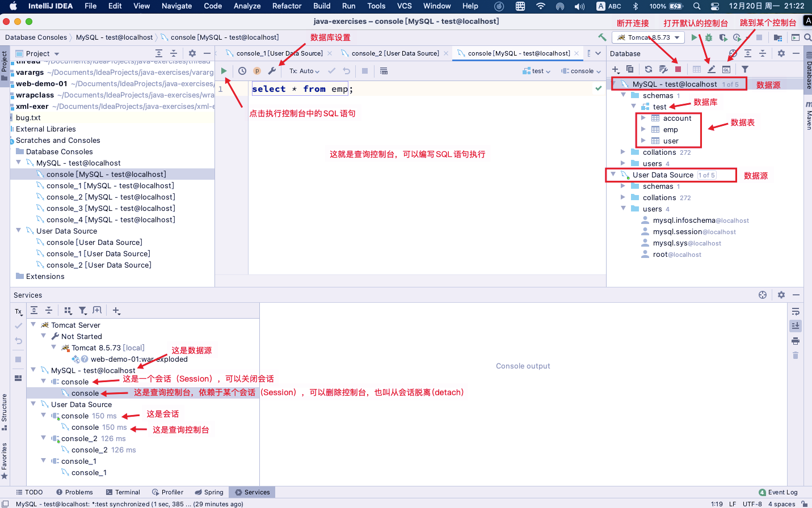
Task: Build project with the hammer icon
Action: click(602, 37)
